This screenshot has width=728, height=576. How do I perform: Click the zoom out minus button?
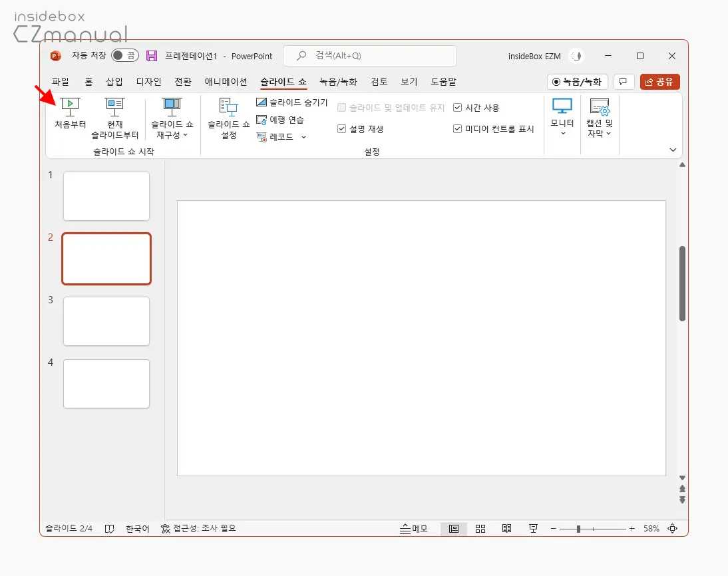pos(554,529)
